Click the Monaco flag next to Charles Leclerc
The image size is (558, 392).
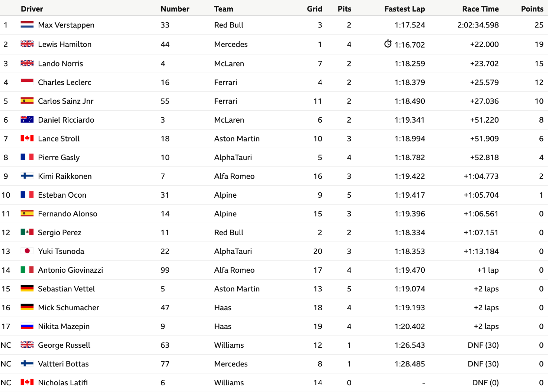27,82
